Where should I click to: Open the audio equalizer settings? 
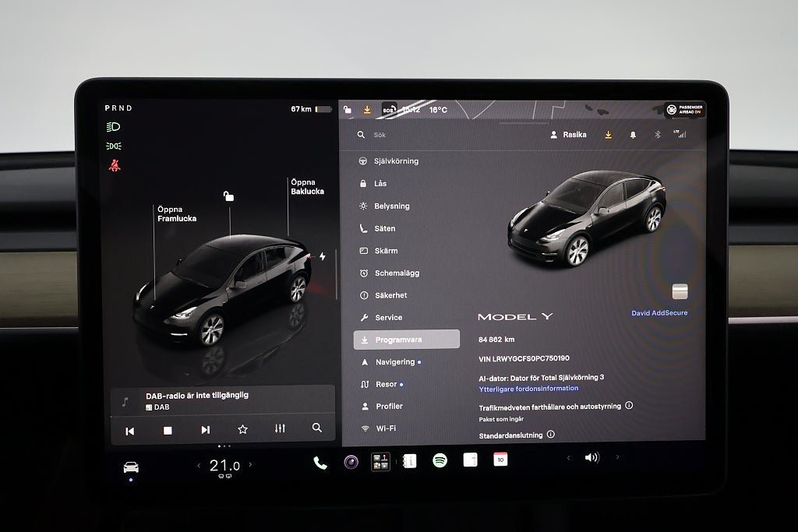280,428
